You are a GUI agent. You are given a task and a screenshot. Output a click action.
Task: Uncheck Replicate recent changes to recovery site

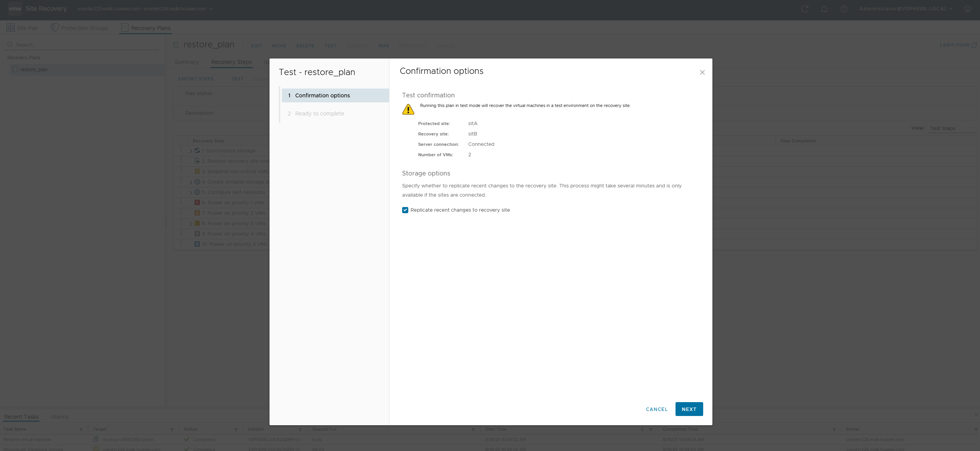tap(405, 210)
